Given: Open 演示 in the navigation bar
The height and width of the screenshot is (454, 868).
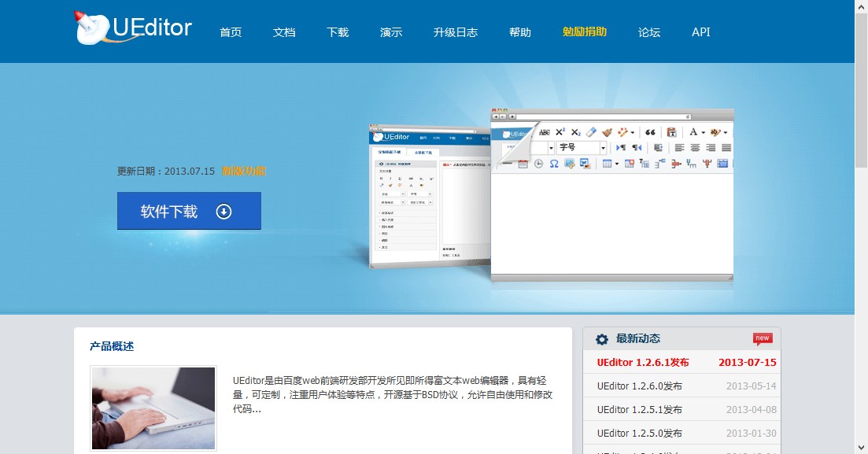Looking at the screenshot, I should (391, 32).
